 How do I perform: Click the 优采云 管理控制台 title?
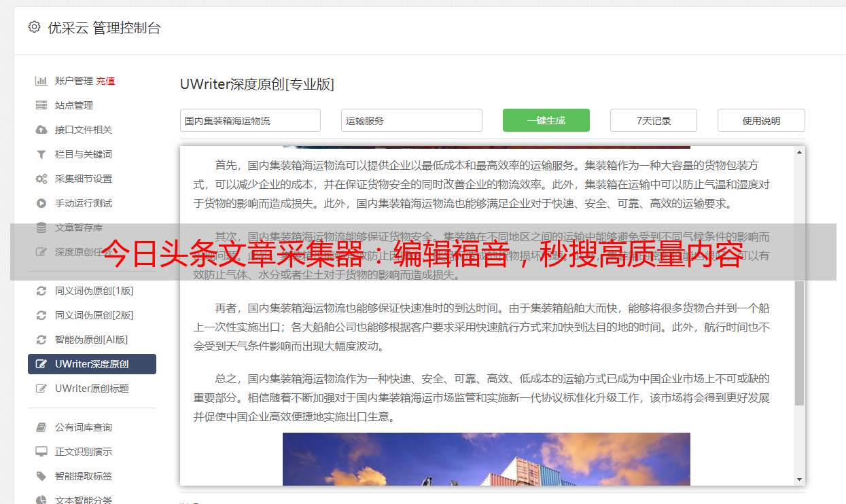[x=104, y=28]
